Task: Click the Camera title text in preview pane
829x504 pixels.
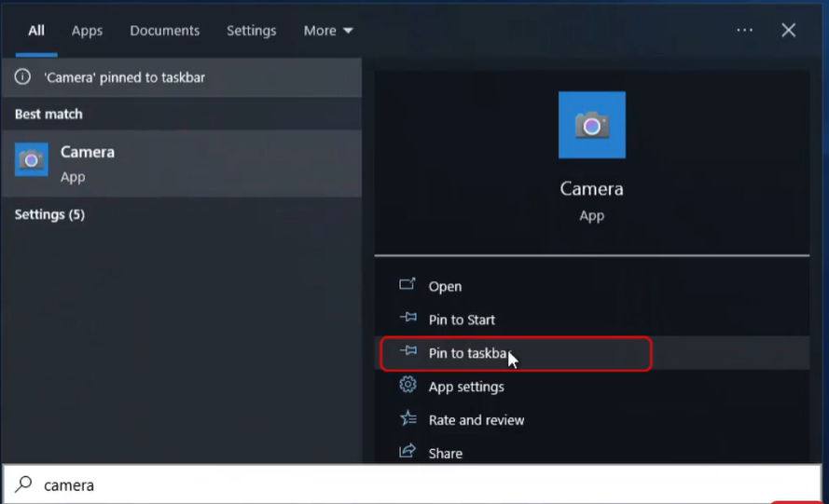Action: tap(591, 189)
